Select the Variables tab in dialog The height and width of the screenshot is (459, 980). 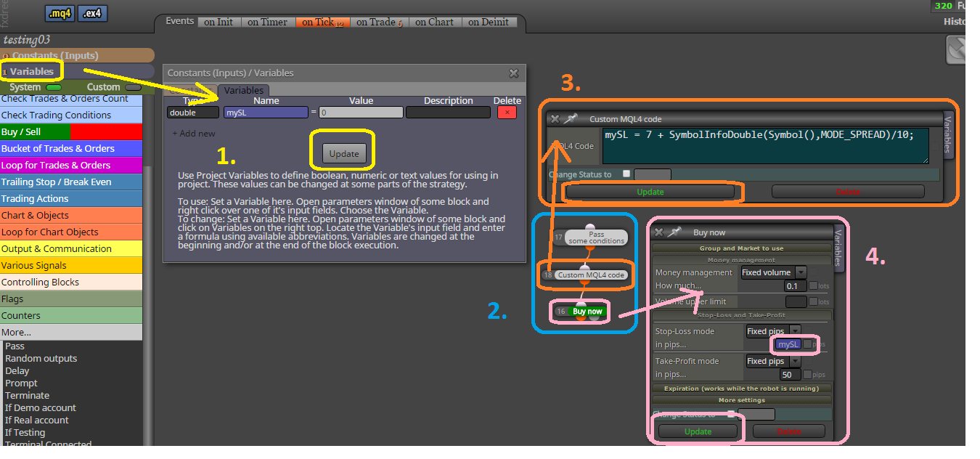pyautogui.click(x=243, y=90)
